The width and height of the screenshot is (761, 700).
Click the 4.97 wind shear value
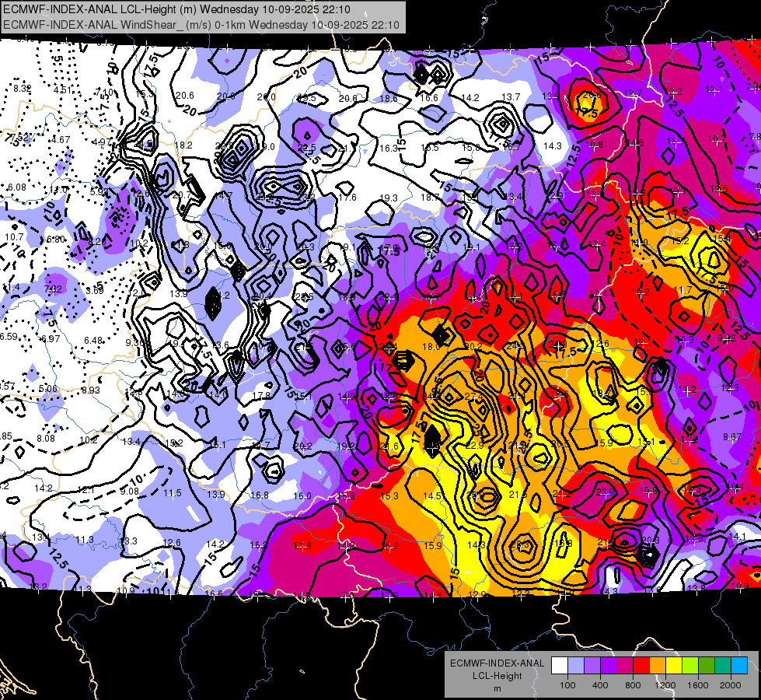click(x=102, y=142)
